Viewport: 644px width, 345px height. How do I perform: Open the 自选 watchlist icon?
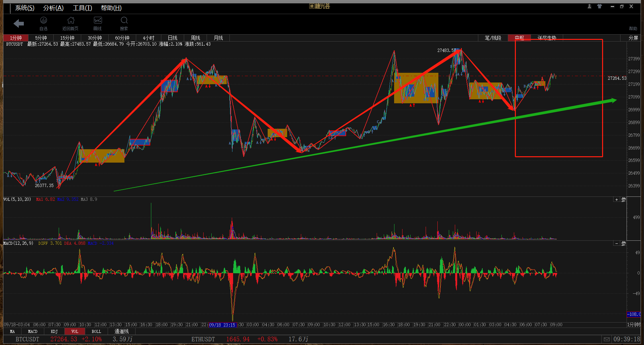coord(44,23)
